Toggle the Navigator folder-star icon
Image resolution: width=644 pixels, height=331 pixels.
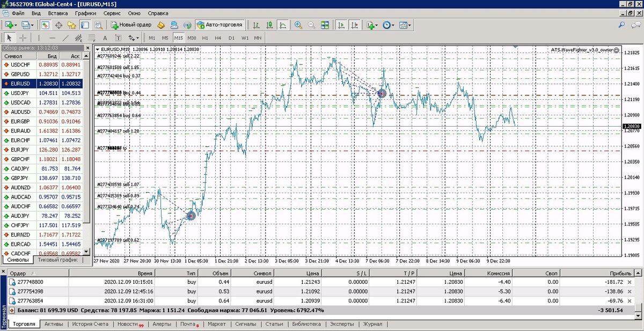click(x=72, y=25)
